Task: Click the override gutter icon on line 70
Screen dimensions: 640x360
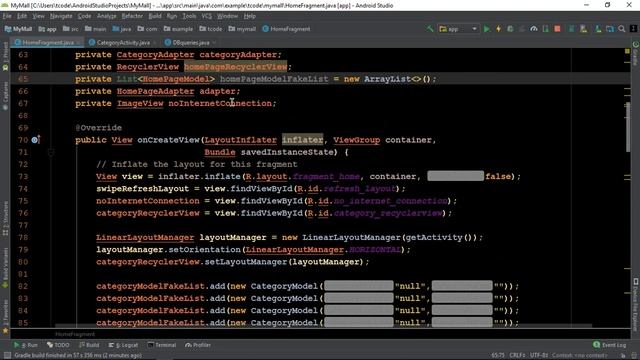Action: [36, 140]
